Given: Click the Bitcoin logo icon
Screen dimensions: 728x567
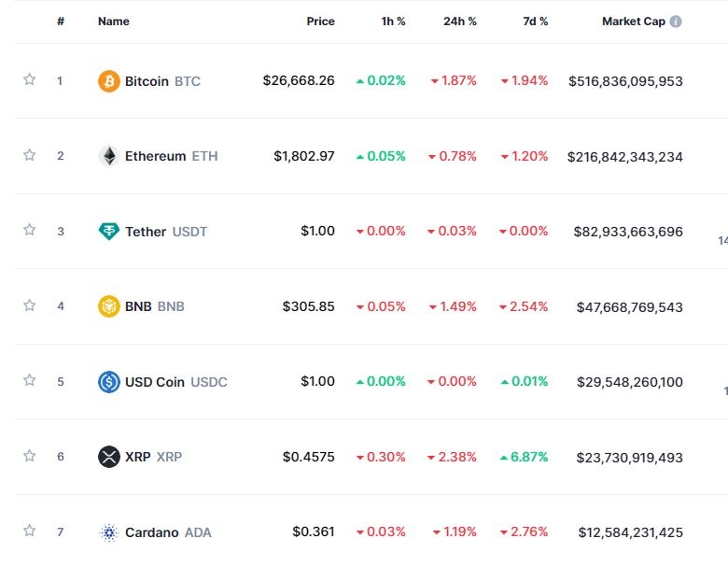Looking at the screenshot, I should (109, 81).
